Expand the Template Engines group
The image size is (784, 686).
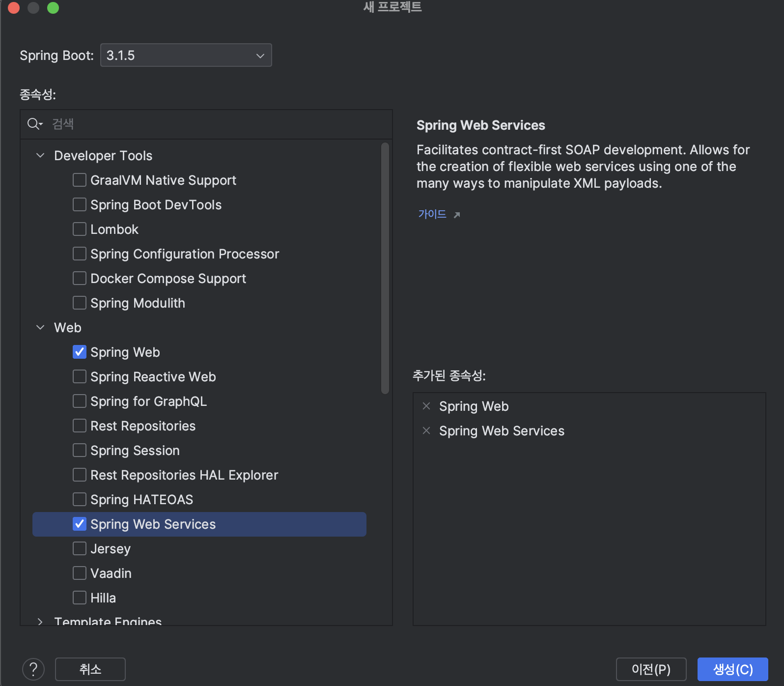40,621
